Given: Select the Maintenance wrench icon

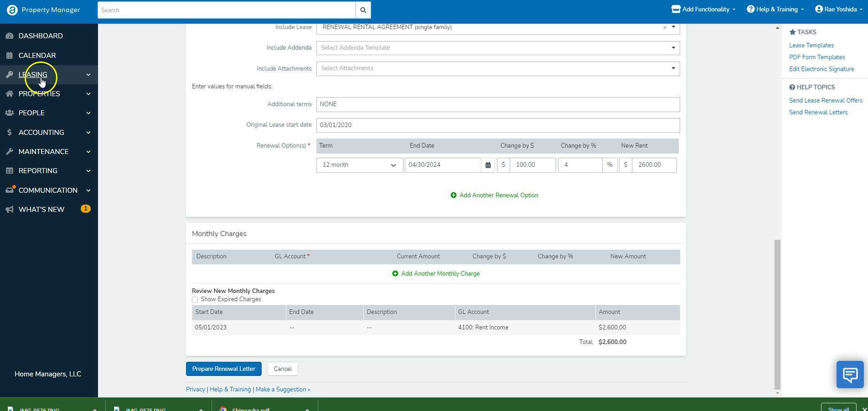Looking at the screenshot, I should pyautogui.click(x=9, y=151).
